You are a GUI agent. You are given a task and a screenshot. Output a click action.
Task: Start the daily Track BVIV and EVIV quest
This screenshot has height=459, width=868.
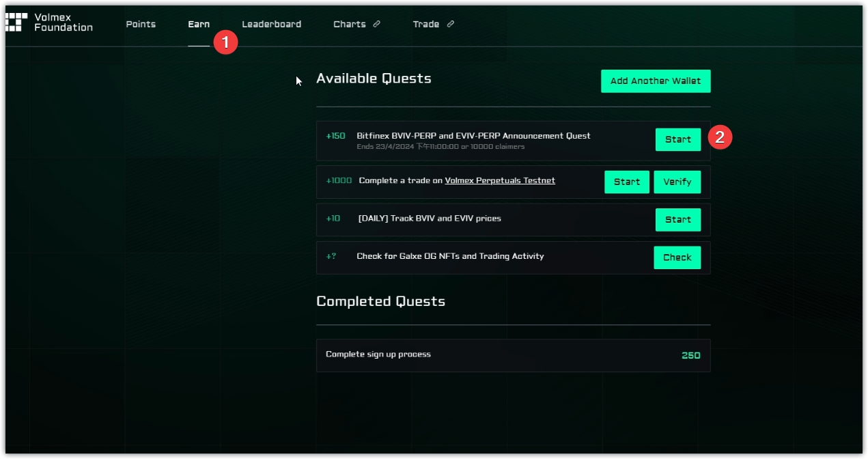tap(677, 219)
